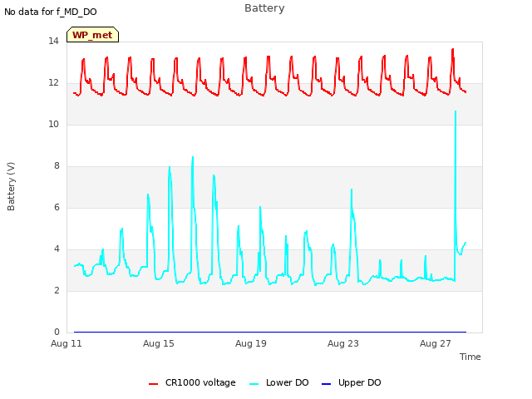
Task: Click the y-axis tick label 6
Action: [x=57, y=208]
